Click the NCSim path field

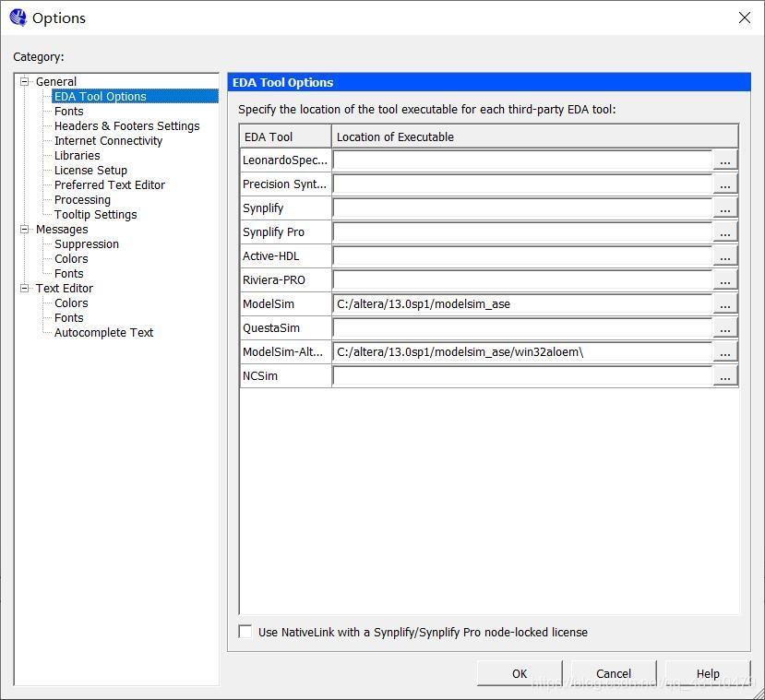pyautogui.click(x=522, y=376)
